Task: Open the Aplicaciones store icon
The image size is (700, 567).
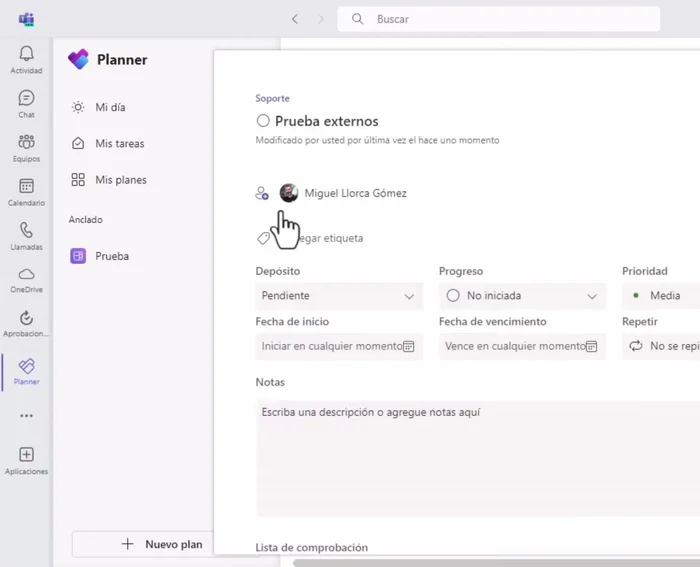Action: pyautogui.click(x=26, y=460)
